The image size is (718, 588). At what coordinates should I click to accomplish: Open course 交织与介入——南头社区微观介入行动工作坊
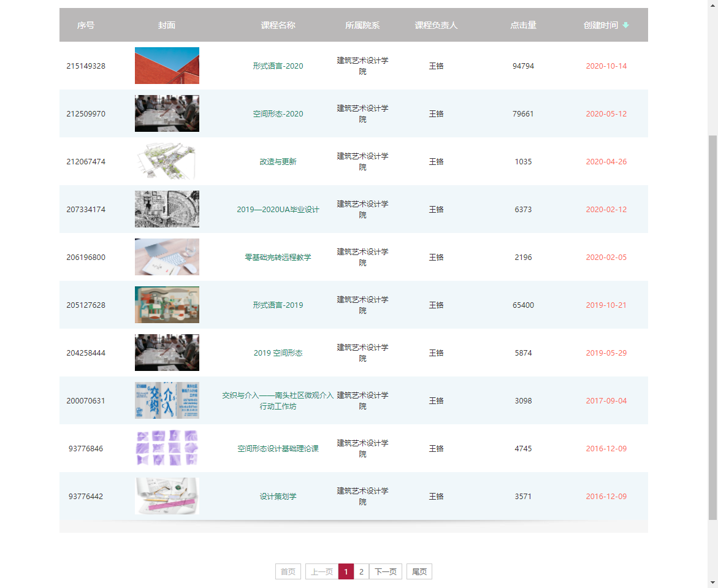click(x=278, y=401)
